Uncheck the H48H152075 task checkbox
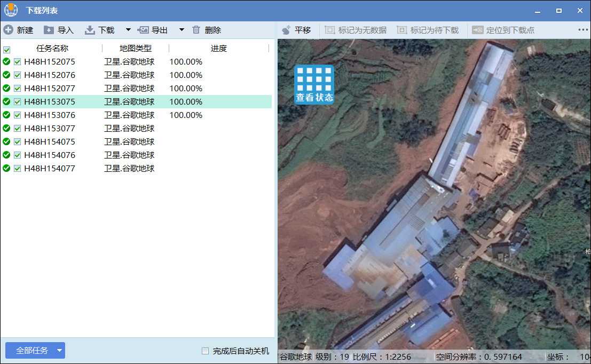The height and width of the screenshot is (364, 591). pos(17,62)
